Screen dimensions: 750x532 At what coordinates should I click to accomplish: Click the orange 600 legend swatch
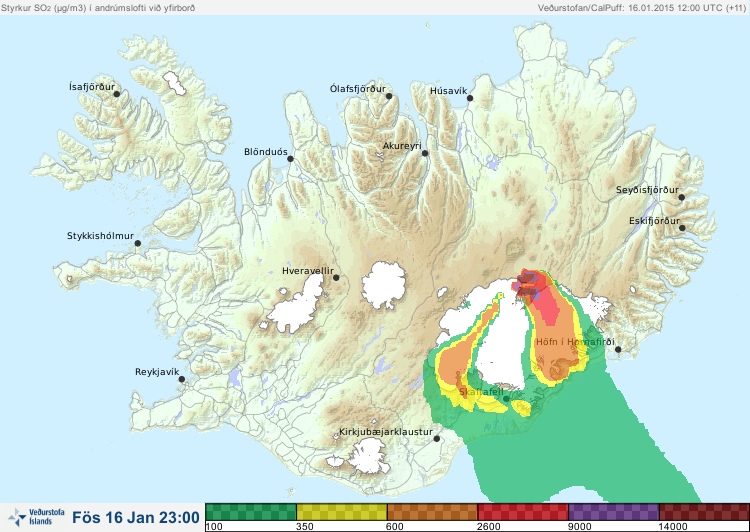click(x=432, y=512)
